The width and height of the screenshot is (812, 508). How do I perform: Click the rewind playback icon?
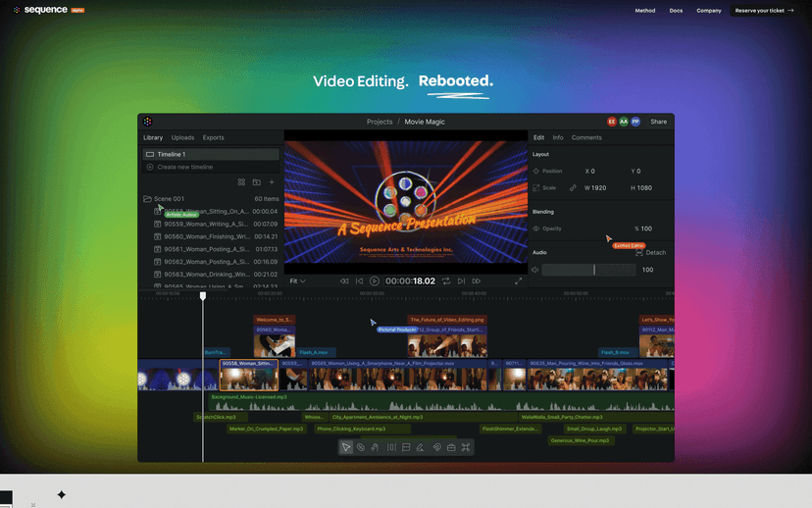(x=344, y=280)
